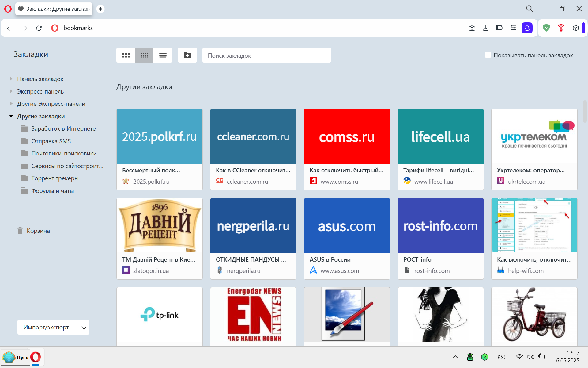Open 2025.polkrf.ru bookmark thumbnail
This screenshot has width=588, height=368.
[160, 136]
